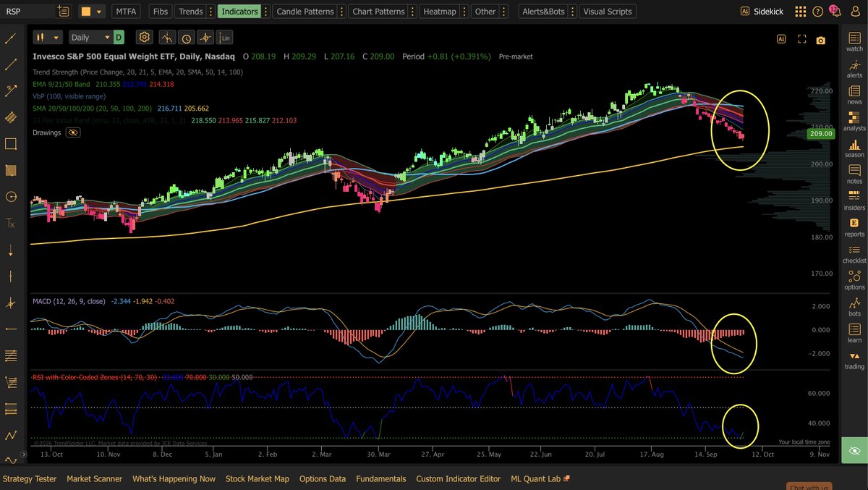Select the down arrow marker tool
This screenshot has height=490, width=868.
11,250
